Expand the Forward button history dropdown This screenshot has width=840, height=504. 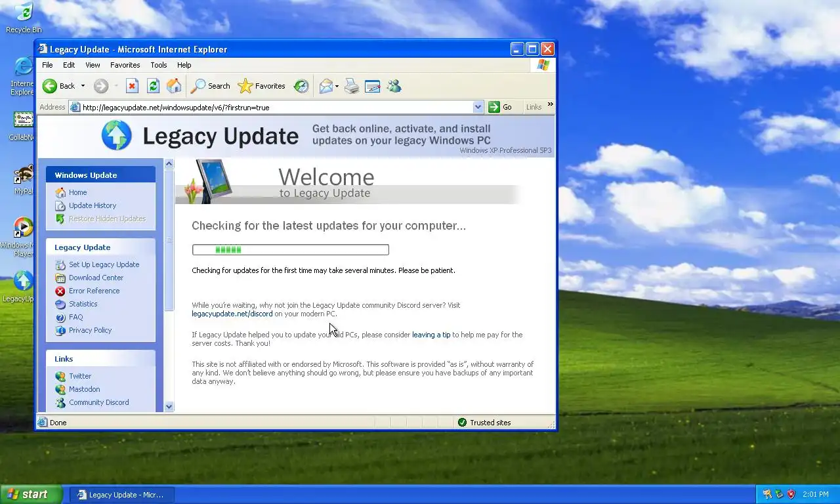point(116,86)
